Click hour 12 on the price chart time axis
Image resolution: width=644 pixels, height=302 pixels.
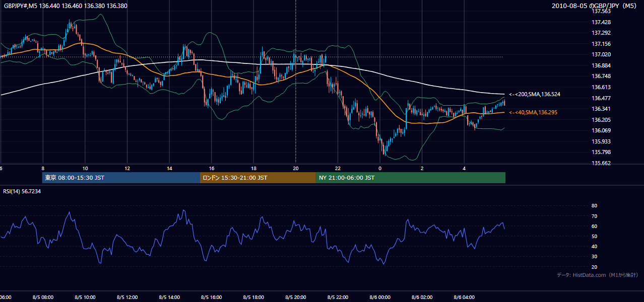127,169
